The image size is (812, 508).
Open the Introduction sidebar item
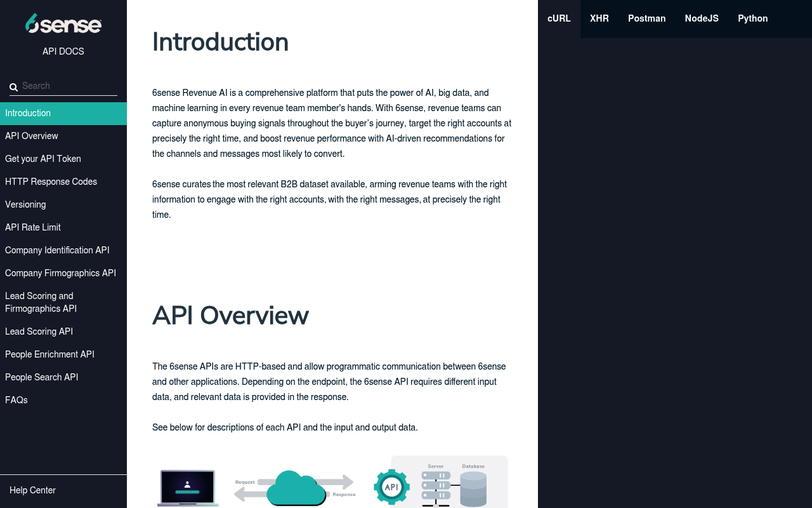click(63, 114)
